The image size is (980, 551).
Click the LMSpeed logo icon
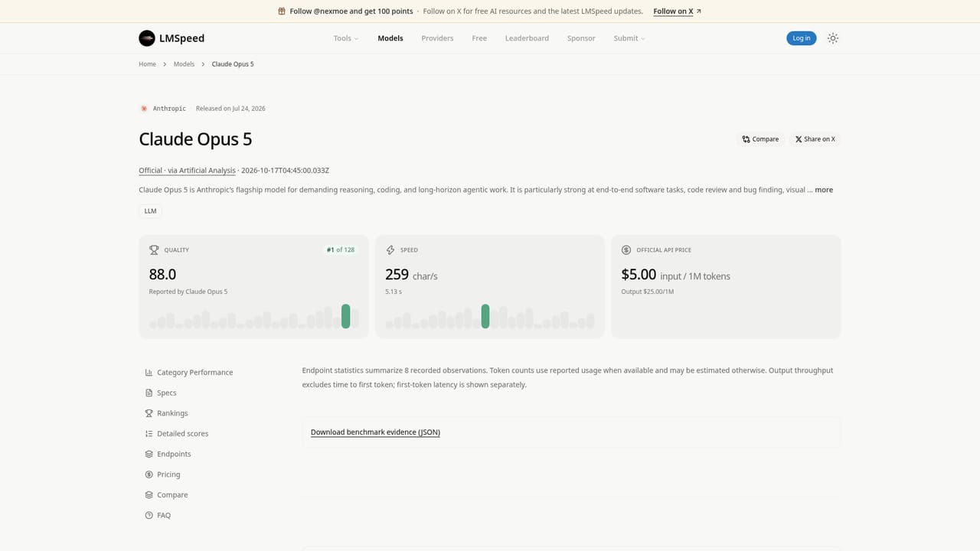(x=146, y=38)
